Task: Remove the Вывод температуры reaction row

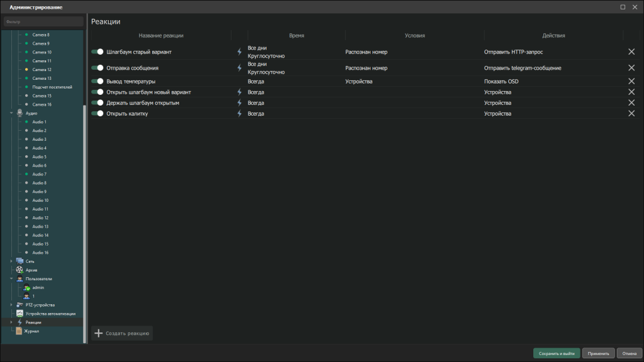Action: 631,81
